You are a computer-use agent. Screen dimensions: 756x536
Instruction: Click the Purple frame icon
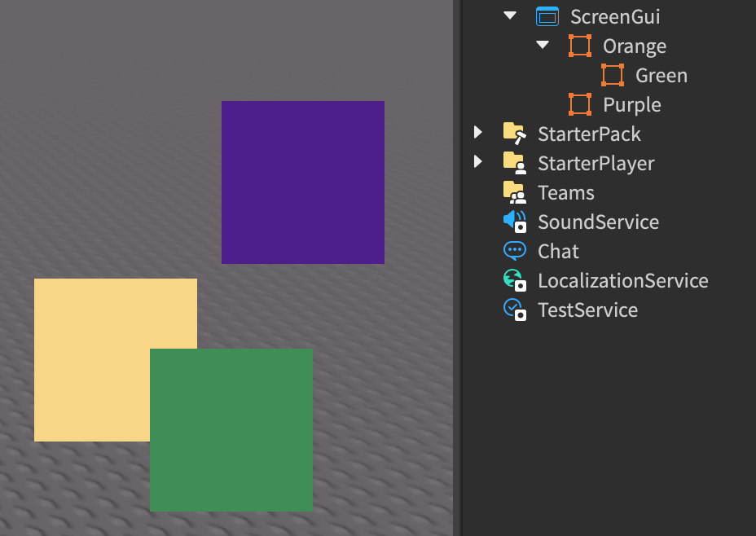pos(580,104)
